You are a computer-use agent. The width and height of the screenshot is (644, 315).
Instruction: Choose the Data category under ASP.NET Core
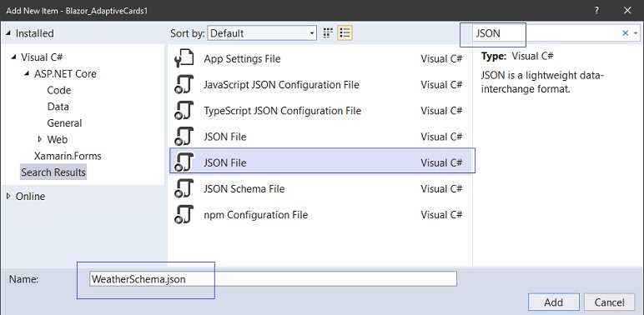pos(58,107)
